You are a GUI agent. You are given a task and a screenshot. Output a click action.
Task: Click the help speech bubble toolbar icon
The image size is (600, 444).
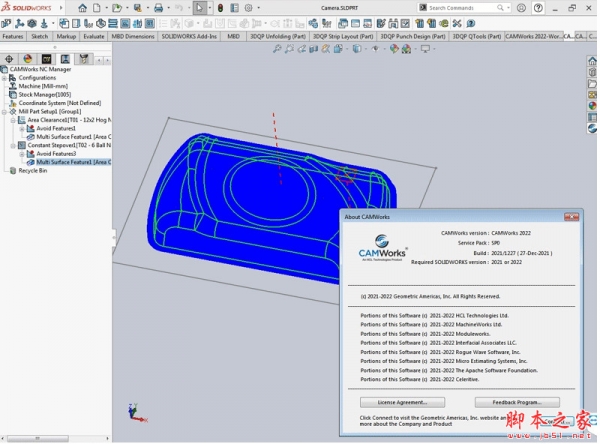pyautogui.click(x=471, y=24)
